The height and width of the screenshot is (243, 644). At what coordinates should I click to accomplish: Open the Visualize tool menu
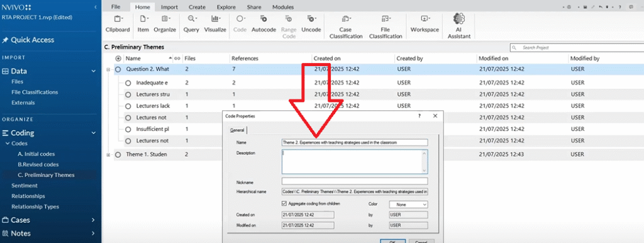tap(215, 24)
